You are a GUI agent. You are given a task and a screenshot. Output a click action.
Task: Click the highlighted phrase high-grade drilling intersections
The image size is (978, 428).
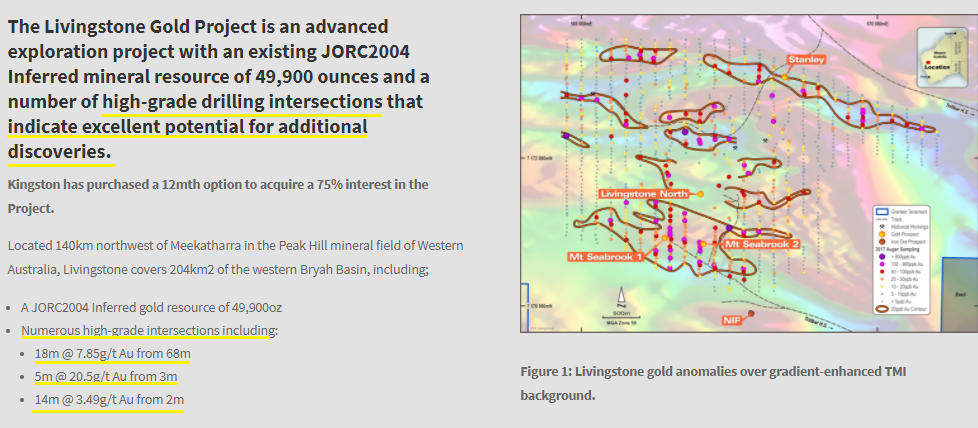tap(242, 102)
